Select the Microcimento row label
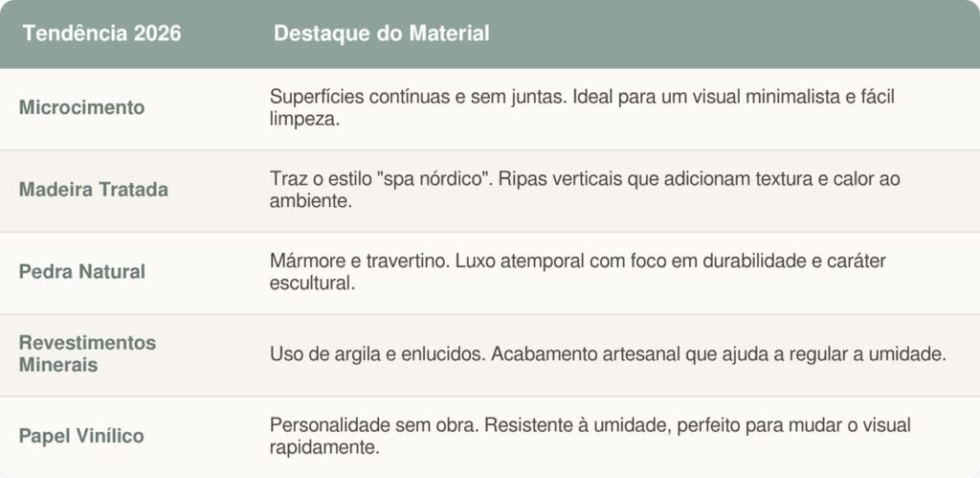980x478 pixels. (82, 107)
